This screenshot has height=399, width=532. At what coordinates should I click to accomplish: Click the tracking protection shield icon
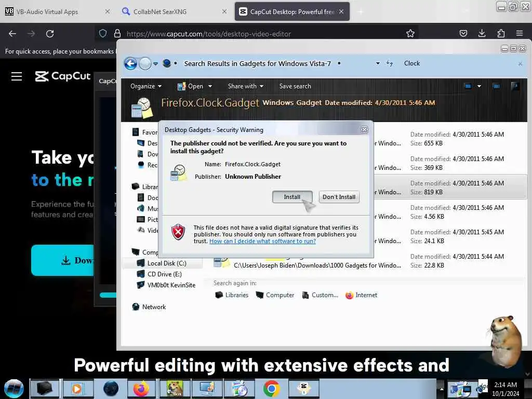pyautogui.click(x=103, y=33)
